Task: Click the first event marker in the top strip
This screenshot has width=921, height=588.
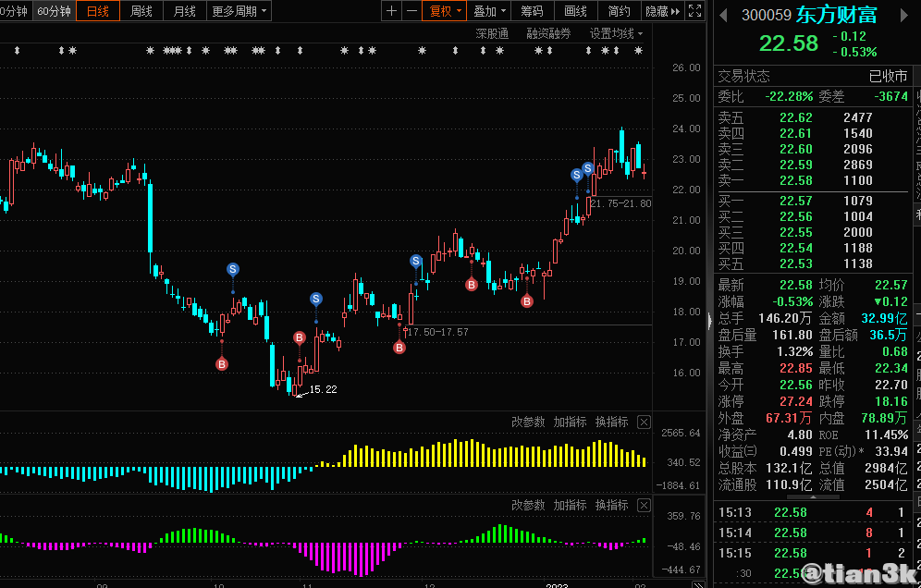Action: [17, 51]
